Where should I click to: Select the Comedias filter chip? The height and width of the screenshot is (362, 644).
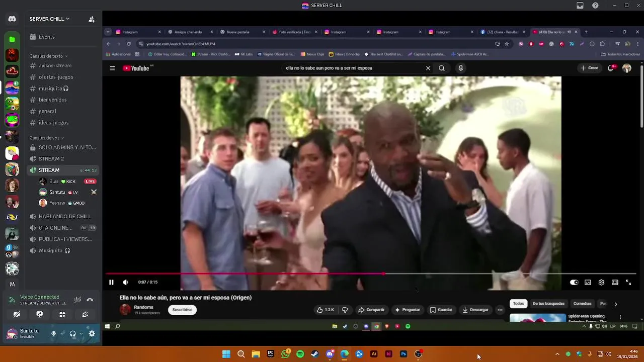point(582,304)
